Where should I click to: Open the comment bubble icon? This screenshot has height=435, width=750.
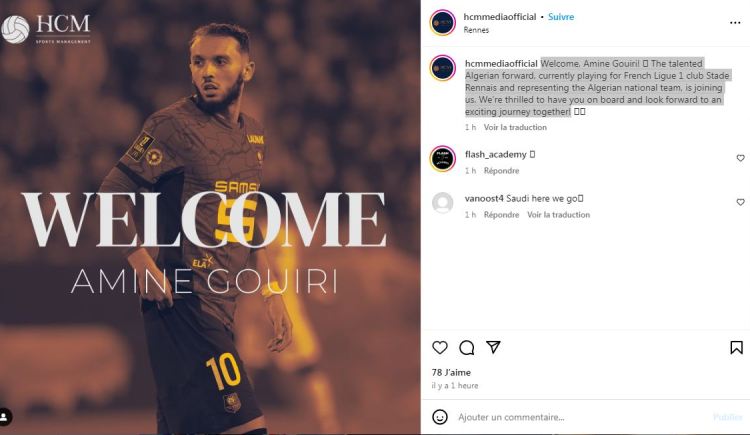click(x=466, y=347)
